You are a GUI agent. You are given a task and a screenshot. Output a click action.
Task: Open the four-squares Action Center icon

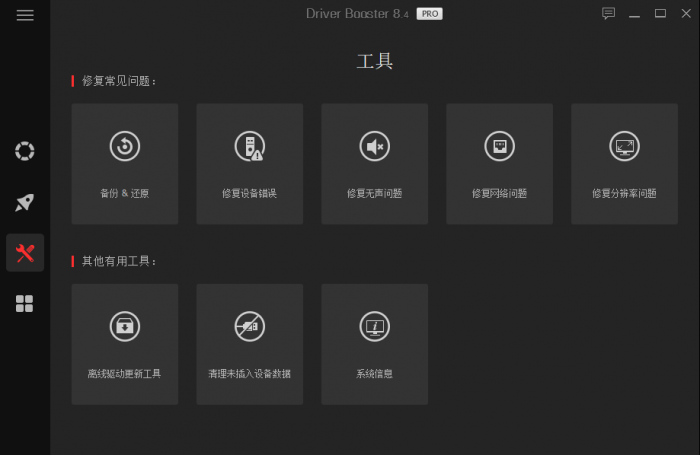(x=25, y=304)
